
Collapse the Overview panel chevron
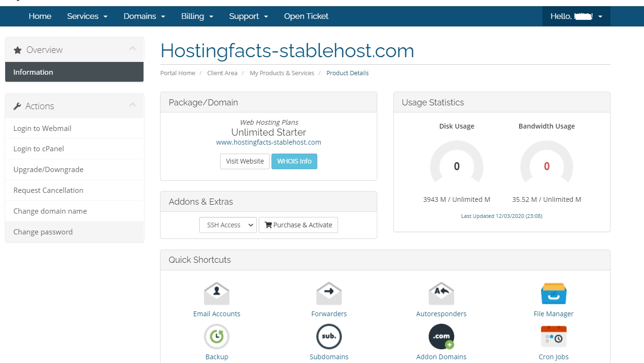pyautogui.click(x=133, y=49)
